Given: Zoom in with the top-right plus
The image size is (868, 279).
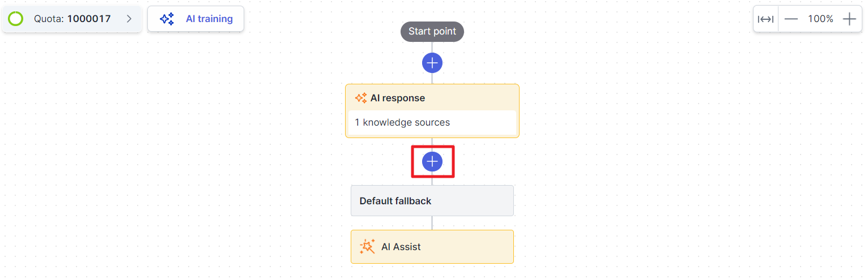Looking at the screenshot, I should [849, 19].
